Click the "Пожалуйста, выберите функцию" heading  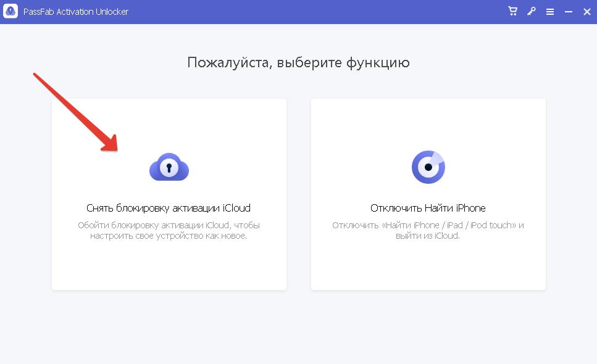[298, 62]
